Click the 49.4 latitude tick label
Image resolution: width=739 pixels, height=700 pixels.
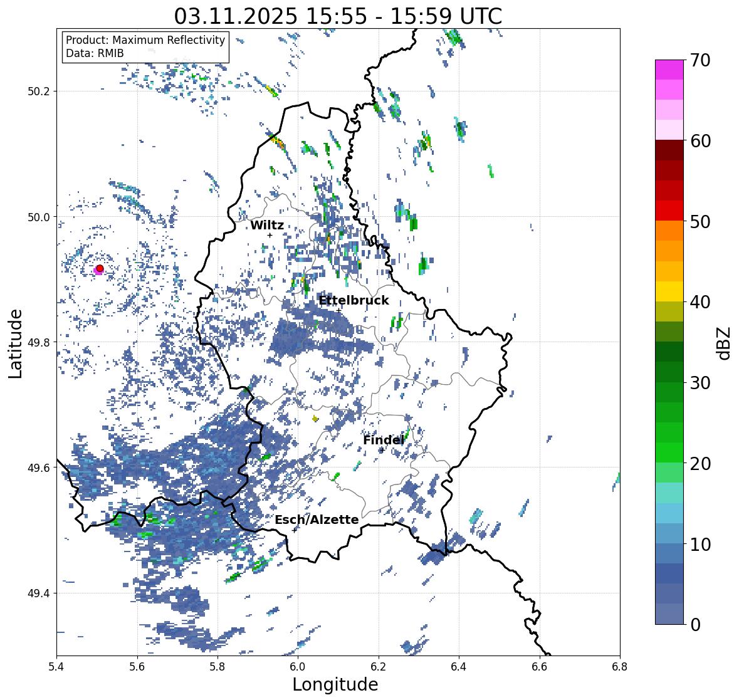pos(39,593)
